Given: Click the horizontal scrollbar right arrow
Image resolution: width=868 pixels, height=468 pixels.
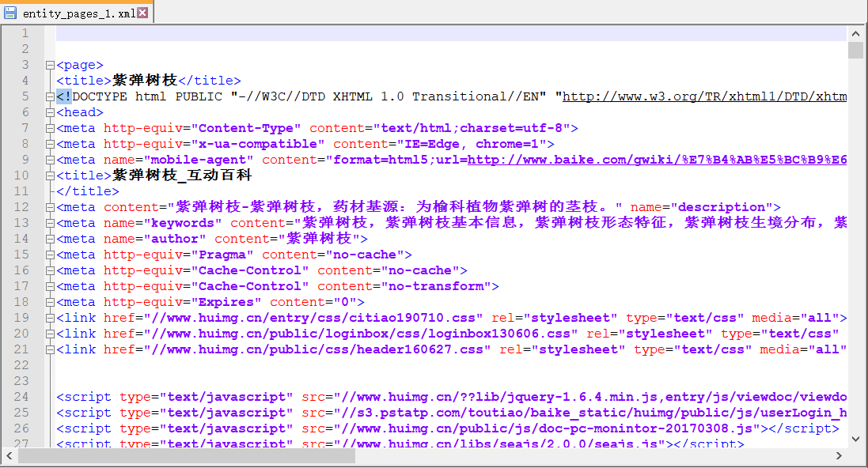Looking at the screenshot, I should coord(839,456).
